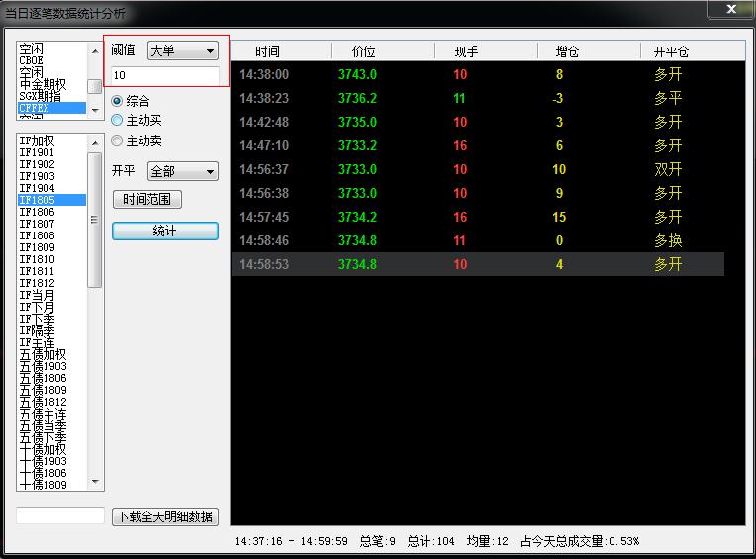
Task: Click the 时间范围 button
Action: [146, 200]
